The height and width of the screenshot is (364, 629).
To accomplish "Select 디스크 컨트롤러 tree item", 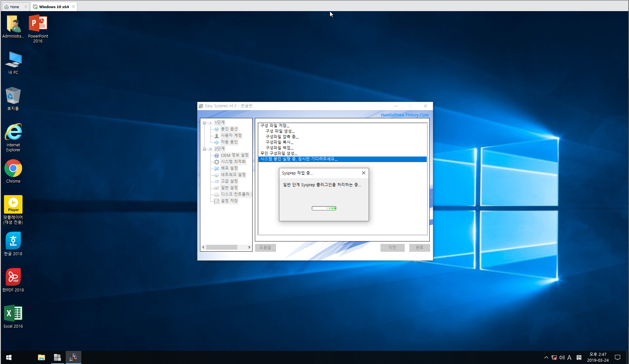I will click(236, 194).
